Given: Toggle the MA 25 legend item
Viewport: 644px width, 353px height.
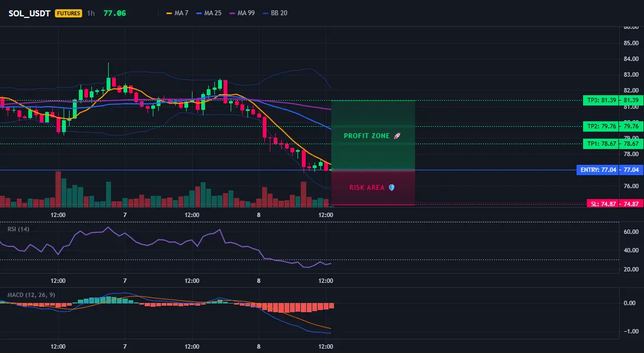Looking at the screenshot, I should tap(209, 13).
